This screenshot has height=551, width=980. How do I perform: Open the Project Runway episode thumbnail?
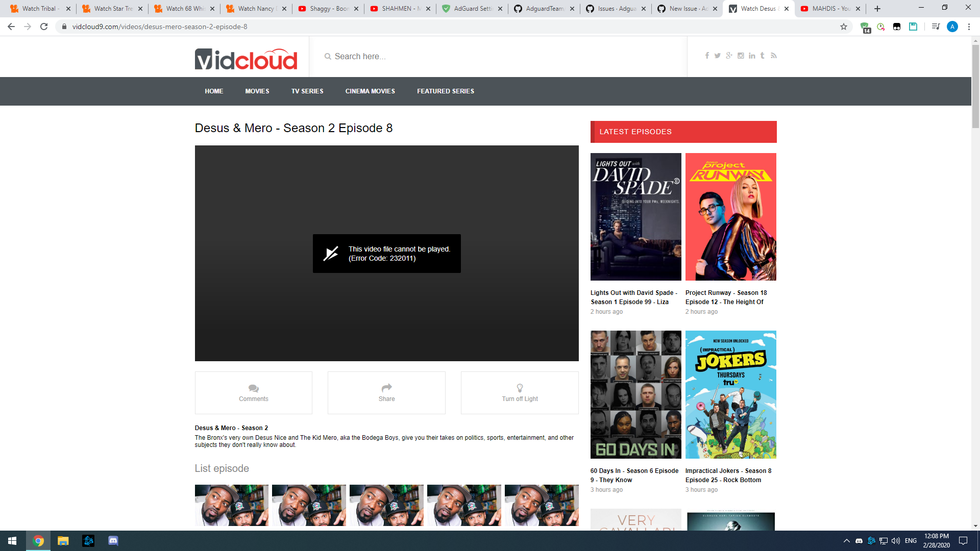pos(730,217)
